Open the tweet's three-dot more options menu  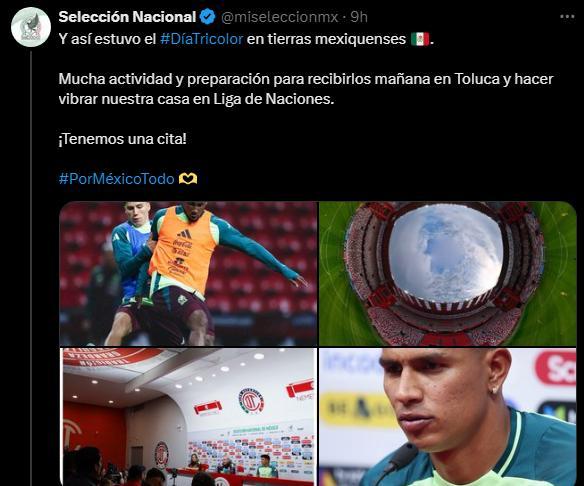click(567, 17)
